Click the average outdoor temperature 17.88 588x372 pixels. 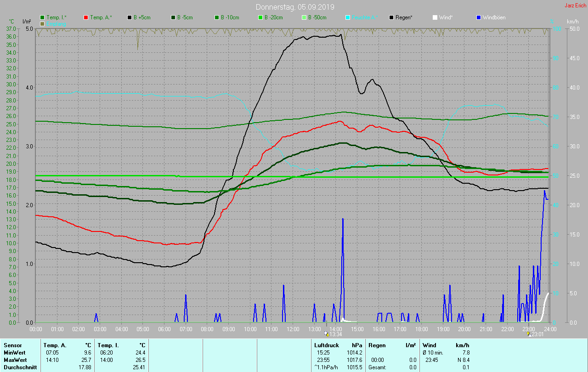tap(85, 367)
